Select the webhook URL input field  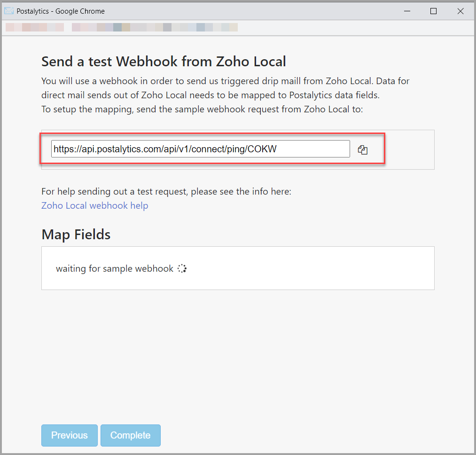[x=200, y=149]
